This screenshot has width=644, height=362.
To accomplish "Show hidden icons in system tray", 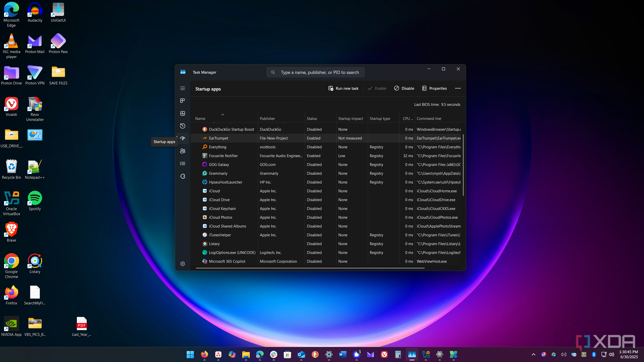I will [x=533, y=354].
